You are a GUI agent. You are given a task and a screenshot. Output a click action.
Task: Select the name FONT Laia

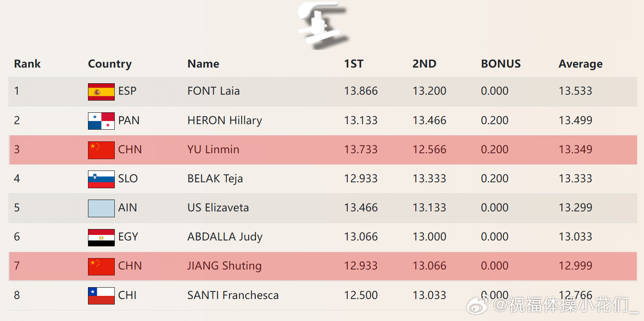213,91
